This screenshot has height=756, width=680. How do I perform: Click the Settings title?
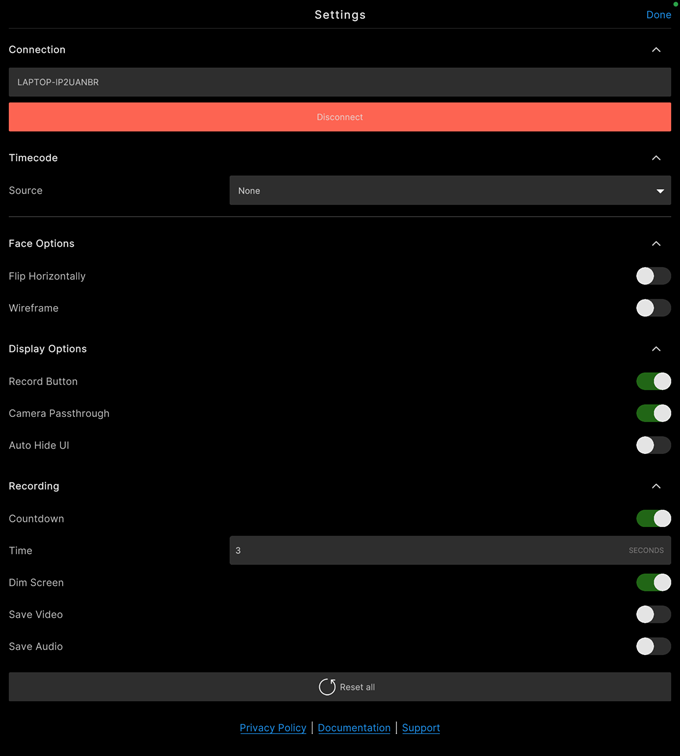coord(340,15)
